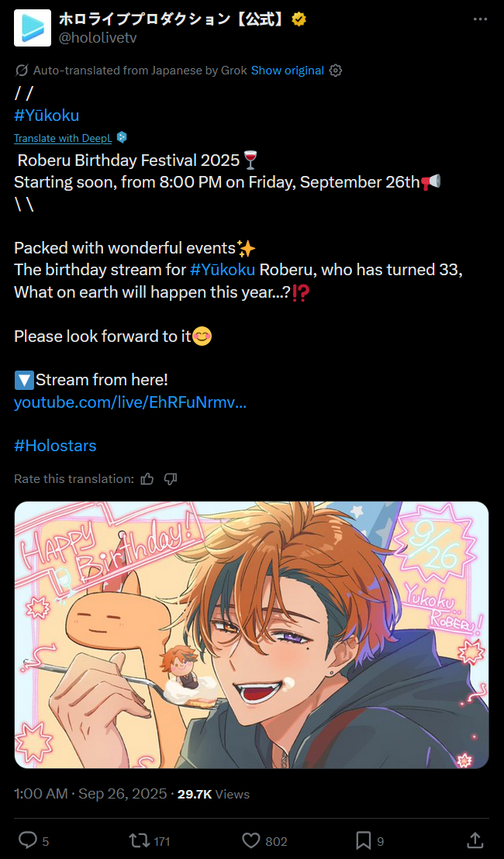Open the three-dot more options menu

480,19
